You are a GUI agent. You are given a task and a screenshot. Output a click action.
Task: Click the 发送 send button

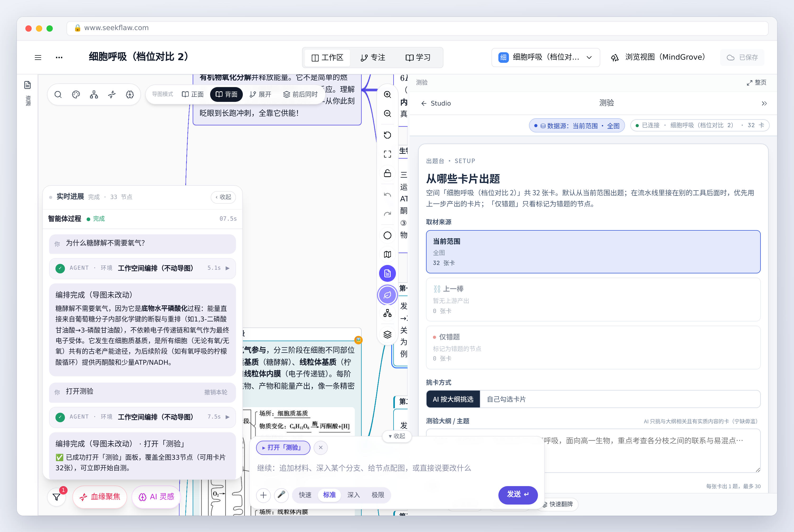coord(518,495)
